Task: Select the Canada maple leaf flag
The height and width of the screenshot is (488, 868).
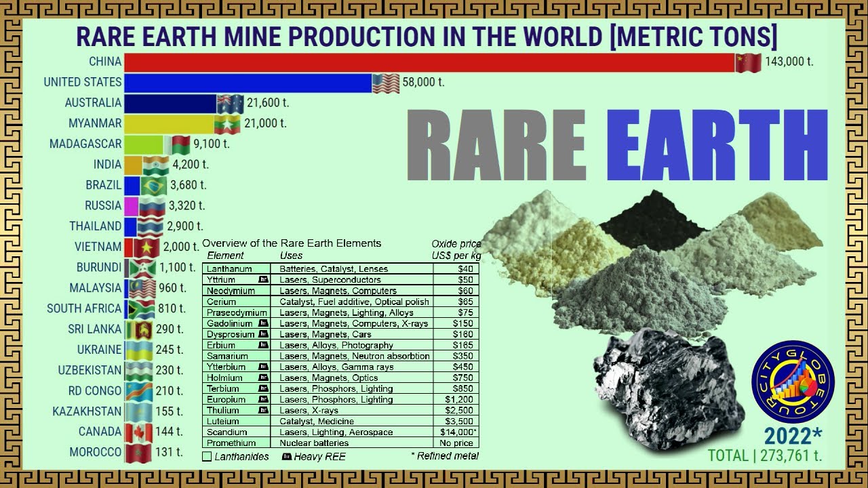Action: coord(139,432)
